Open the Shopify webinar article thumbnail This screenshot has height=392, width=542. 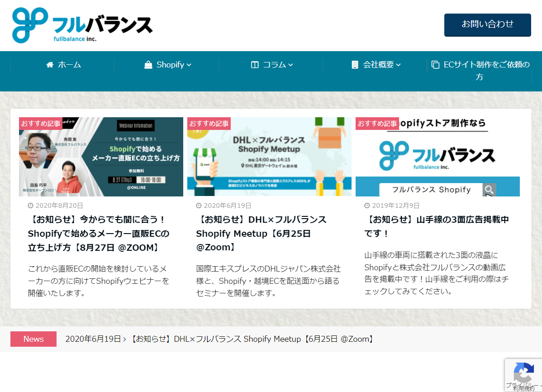coord(101,157)
